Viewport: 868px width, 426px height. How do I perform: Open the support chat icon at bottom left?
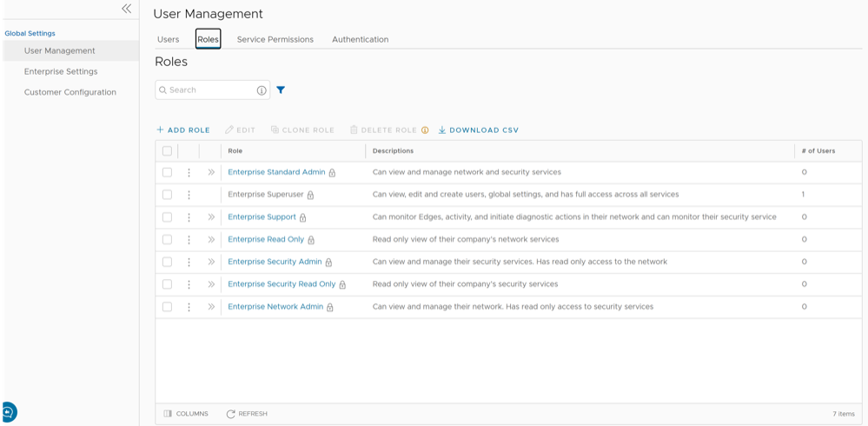[x=8, y=412]
